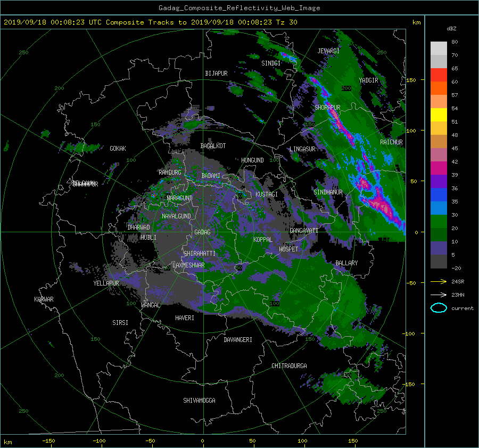Click the LINGASUR city label
This screenshot has height=448, width=479.
pos(302,149)
